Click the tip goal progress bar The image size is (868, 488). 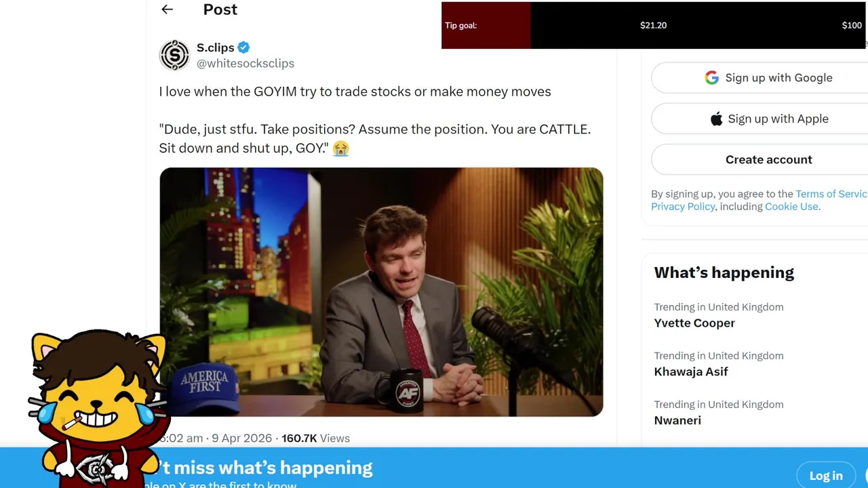tap(654, 25)
